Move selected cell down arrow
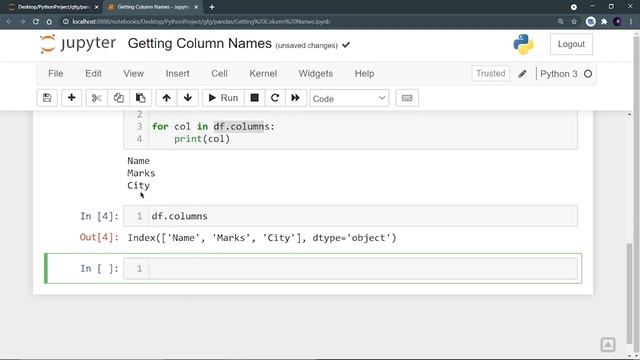Viewport: 640px width, 360px height. [188, 98]
